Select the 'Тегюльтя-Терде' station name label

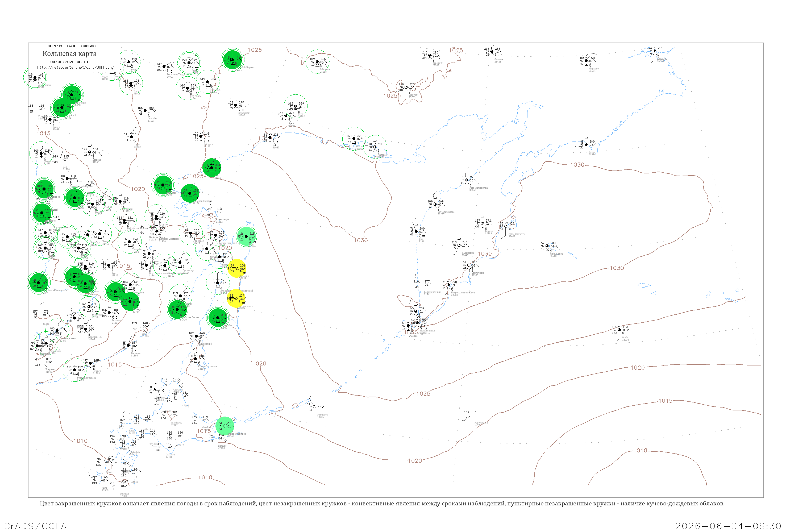coord(176,74)
